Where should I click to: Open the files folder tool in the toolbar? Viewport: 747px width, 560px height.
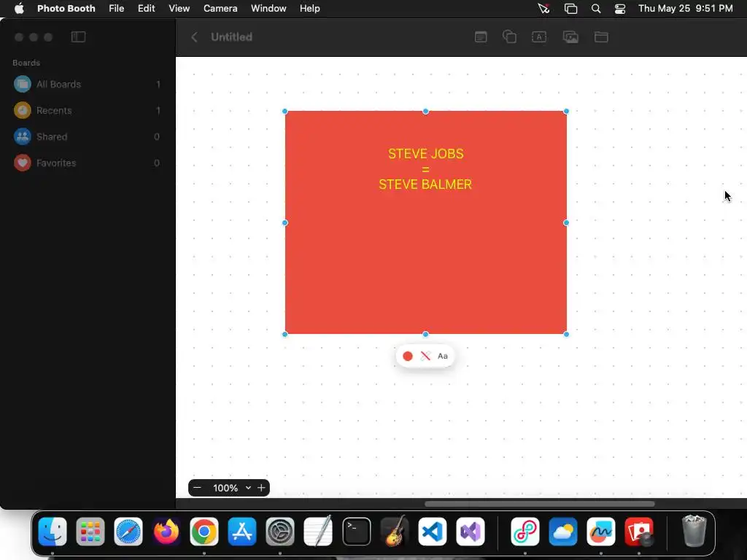pos(601,37)
